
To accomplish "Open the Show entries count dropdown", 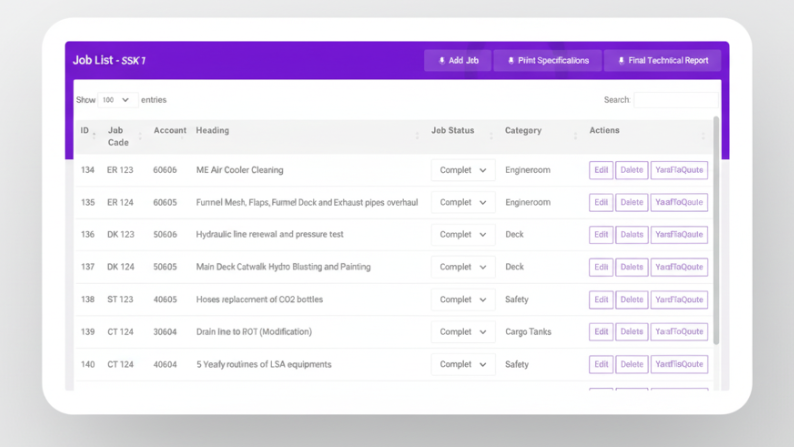I will point(117,100).
